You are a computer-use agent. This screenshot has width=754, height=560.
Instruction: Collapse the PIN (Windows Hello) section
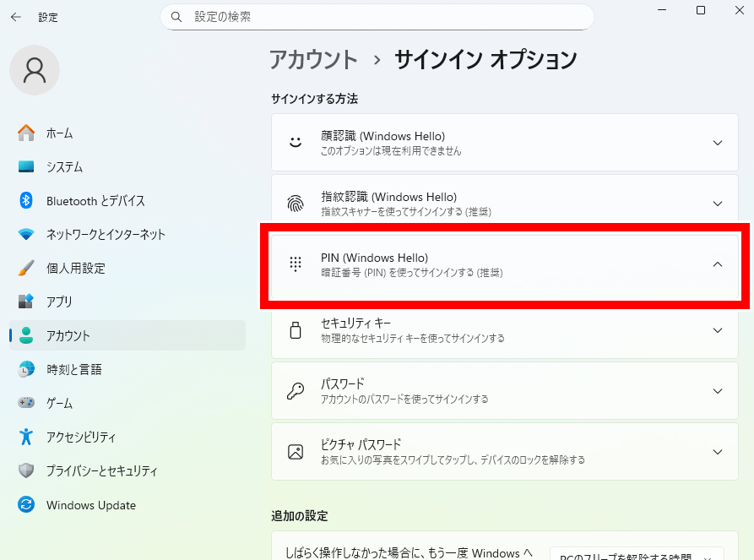[718, 264]
